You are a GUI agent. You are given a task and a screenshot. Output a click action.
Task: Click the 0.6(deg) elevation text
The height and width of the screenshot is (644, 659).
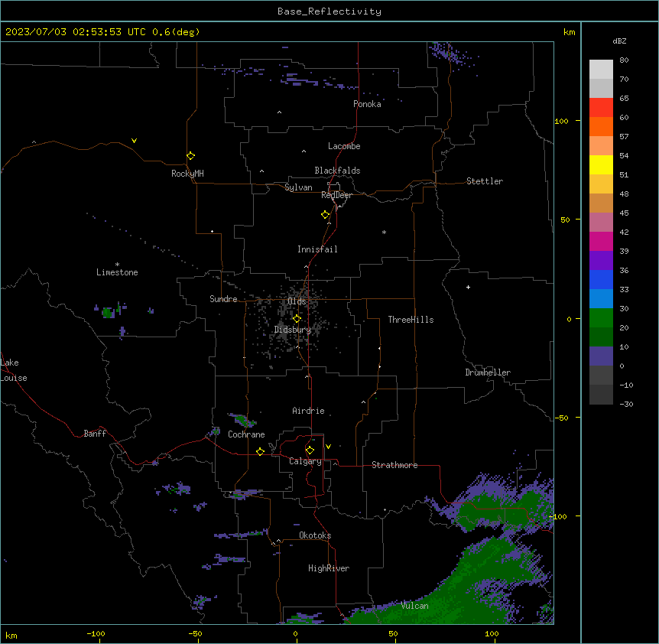(176, 32)
